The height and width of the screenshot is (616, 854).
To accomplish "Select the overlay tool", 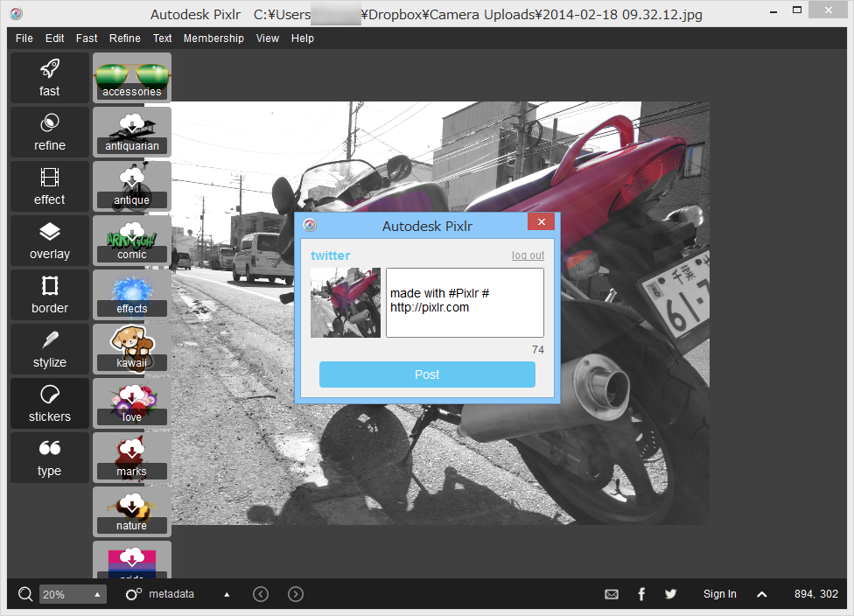I will pos(50,241).
